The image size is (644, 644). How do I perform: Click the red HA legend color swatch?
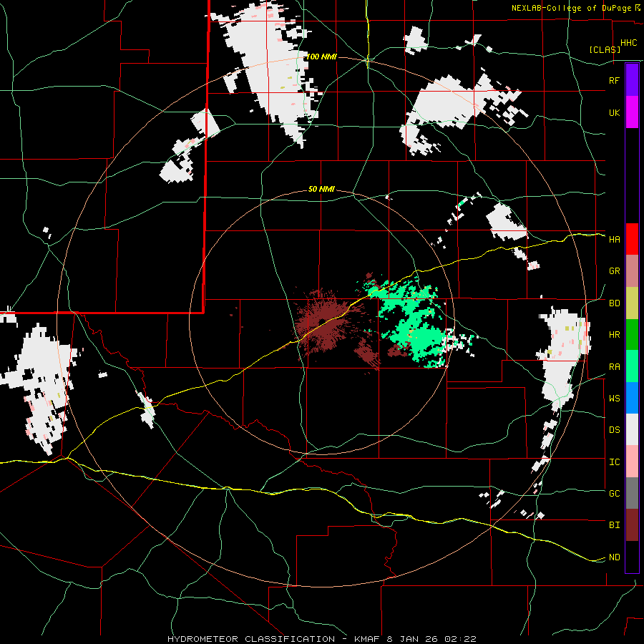[632, 239]
